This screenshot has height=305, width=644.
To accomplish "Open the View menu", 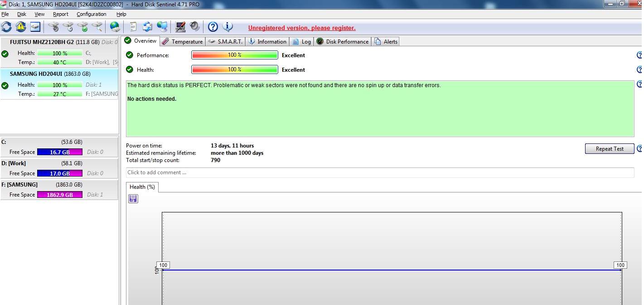I will click(39, 14).
